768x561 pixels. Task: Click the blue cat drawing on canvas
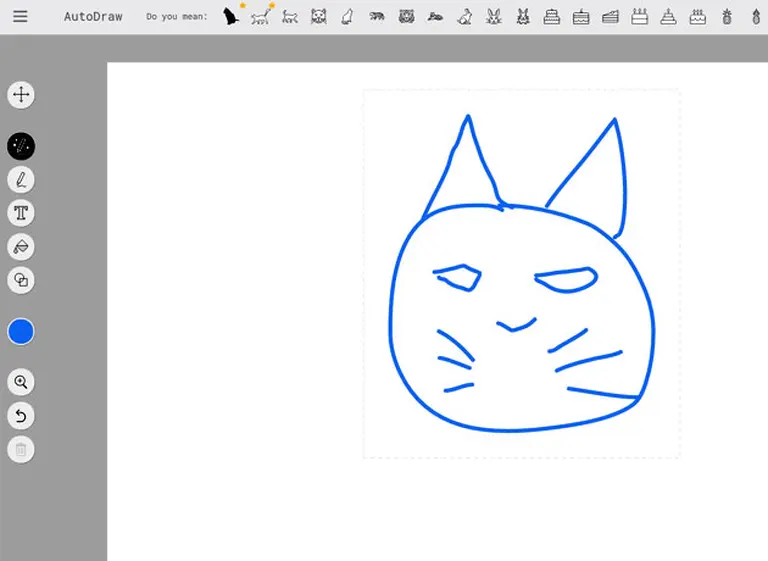click(x=522, y=273)
